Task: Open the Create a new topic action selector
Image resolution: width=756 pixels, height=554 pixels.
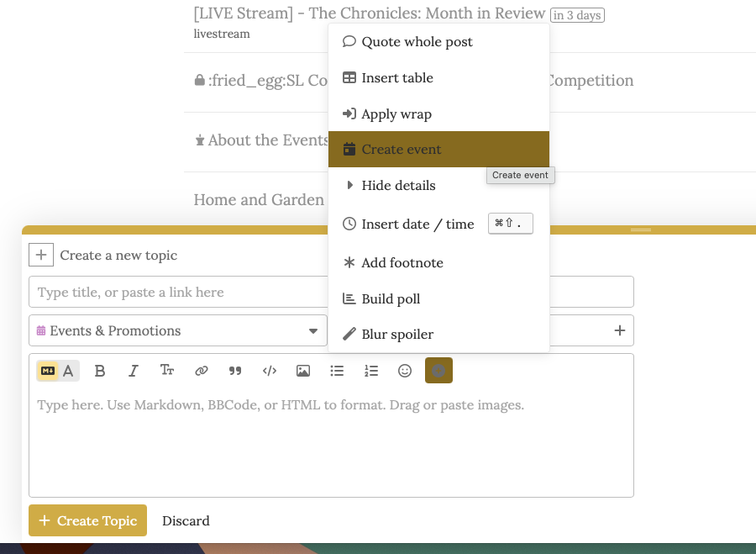Action: (x=41, y=255)
